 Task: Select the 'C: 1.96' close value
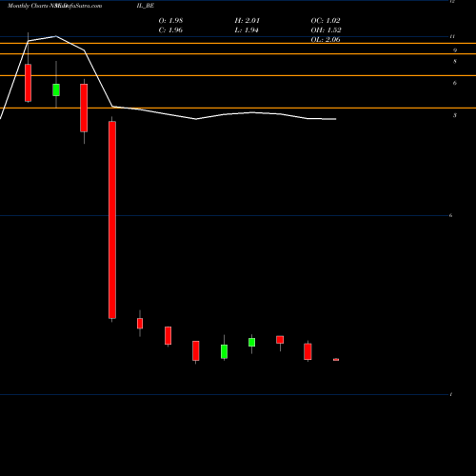170,30
